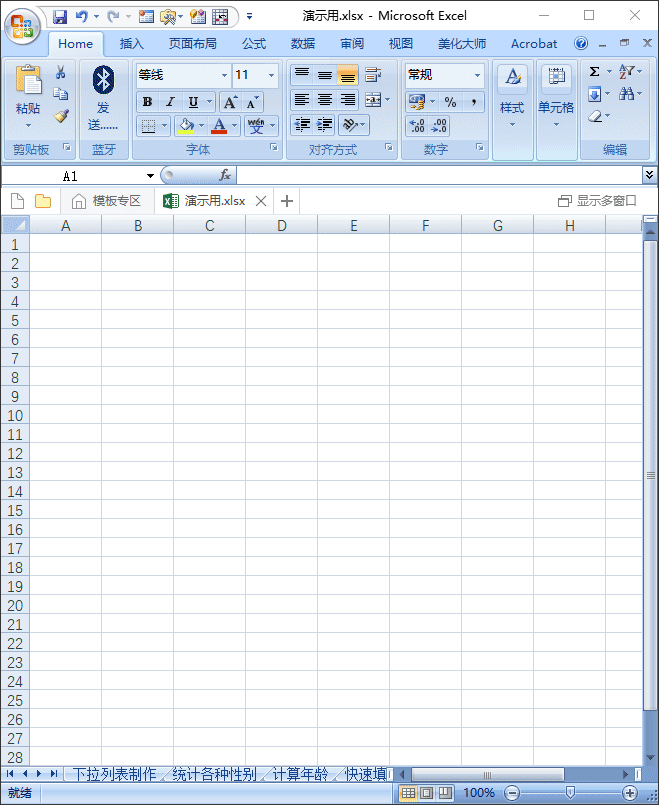Open the font size dropdown
Screen dimensions: 659x805
272,75
